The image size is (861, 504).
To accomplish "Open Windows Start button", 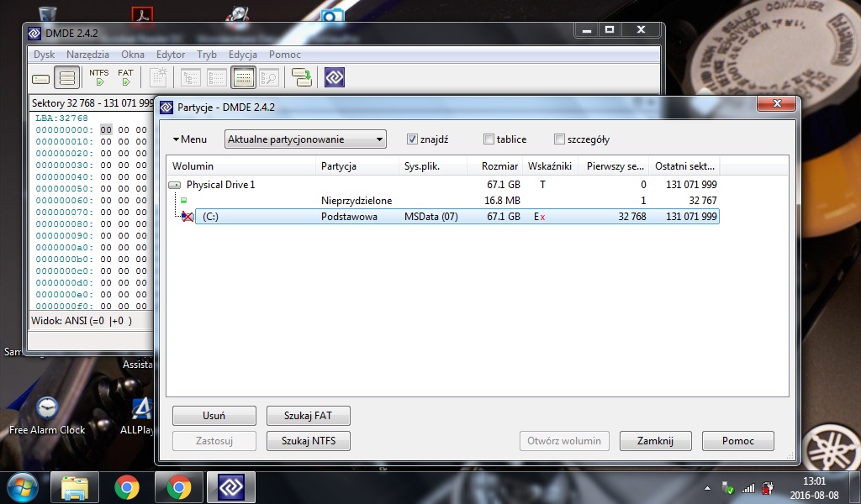I will tap(21, 487).
